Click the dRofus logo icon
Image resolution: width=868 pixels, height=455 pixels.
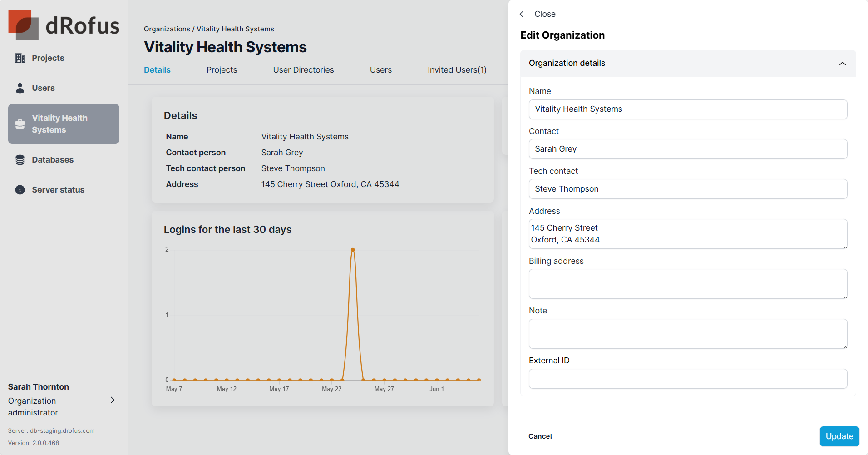pos(23,25)
